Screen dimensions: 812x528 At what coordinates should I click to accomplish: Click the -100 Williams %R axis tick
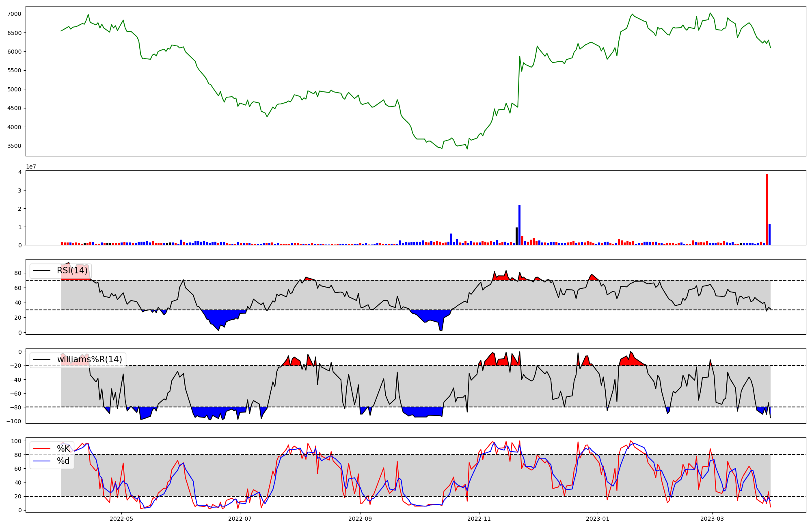pyautogui.click(x=14, y=421)
